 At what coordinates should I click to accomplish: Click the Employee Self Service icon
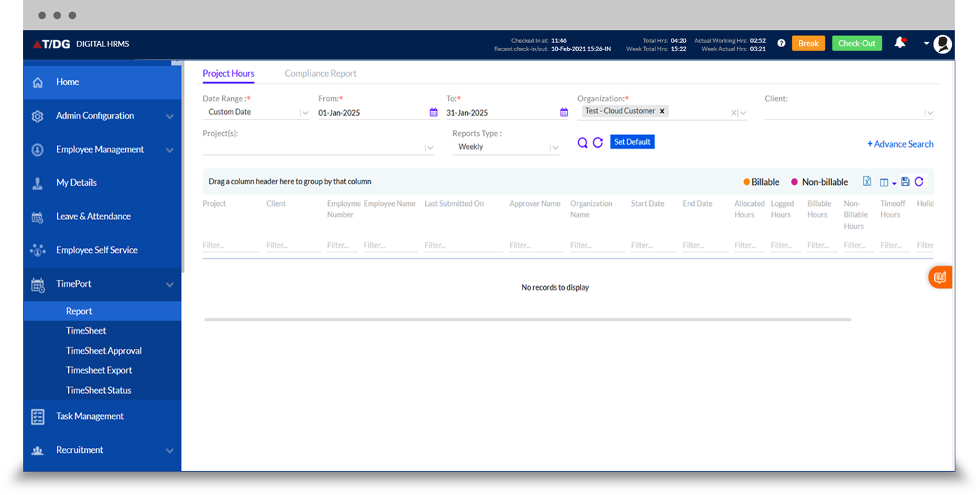38,250
